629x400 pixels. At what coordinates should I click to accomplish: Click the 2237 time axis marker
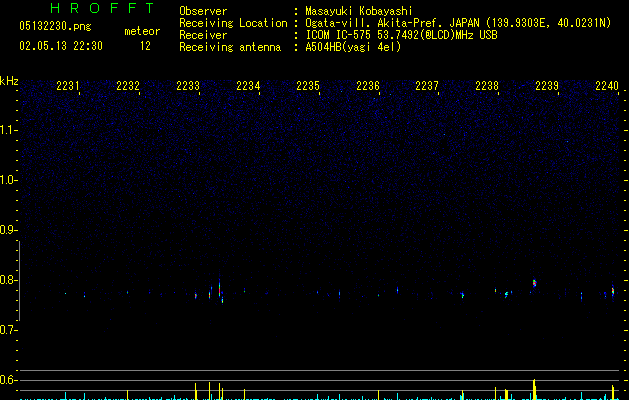[x=427, y=86]
